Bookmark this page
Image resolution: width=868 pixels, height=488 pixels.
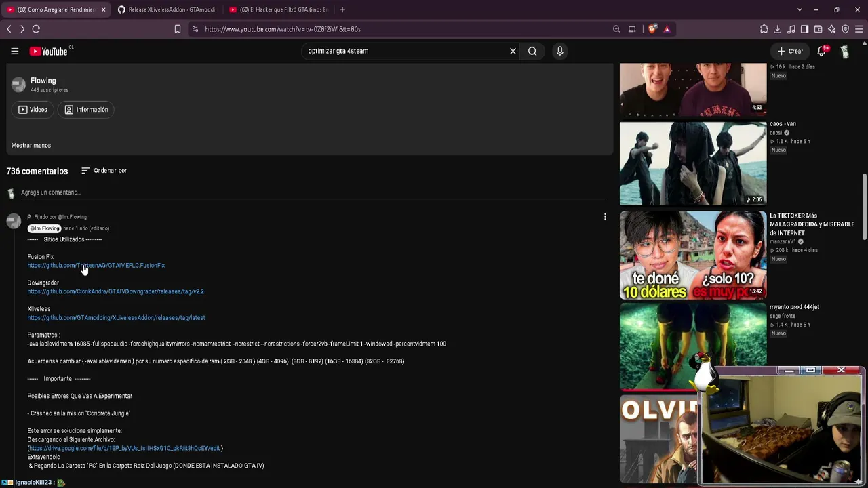(178, 29)
